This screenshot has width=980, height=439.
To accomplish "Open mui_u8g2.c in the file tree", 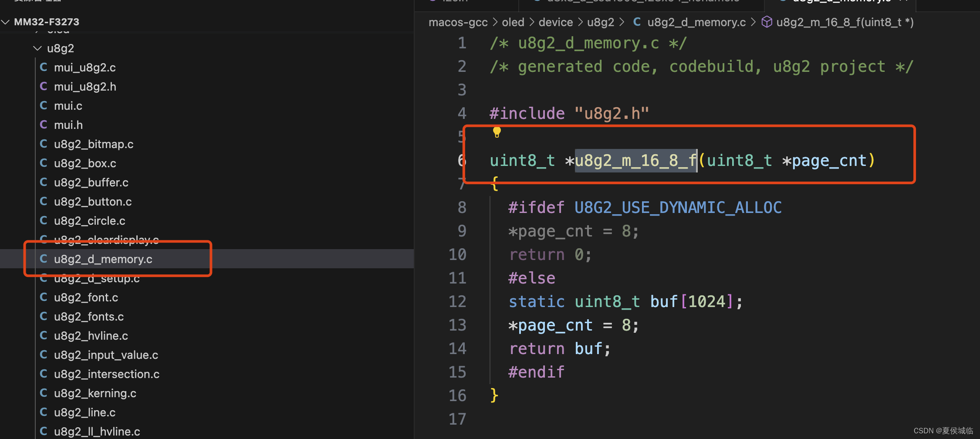I will click(84, 68).
